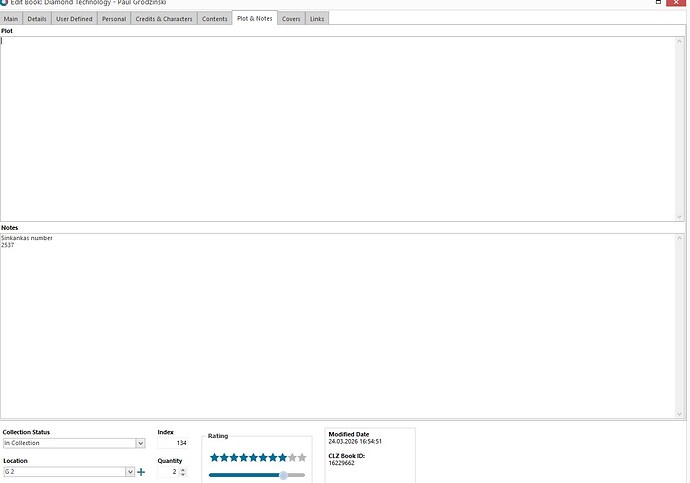
Task: Click the '2537' note line
Action: click(x=7, y=245)
